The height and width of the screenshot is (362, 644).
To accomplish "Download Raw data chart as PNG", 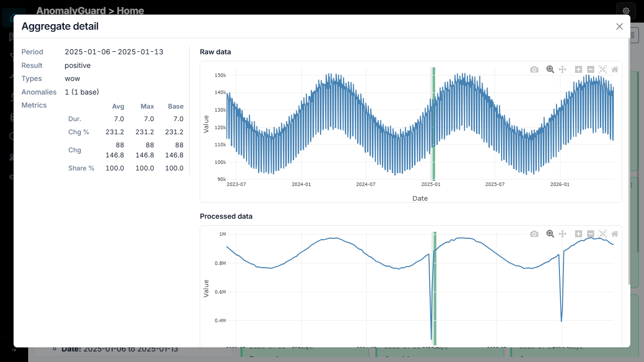I will click(x=534, y=69).
